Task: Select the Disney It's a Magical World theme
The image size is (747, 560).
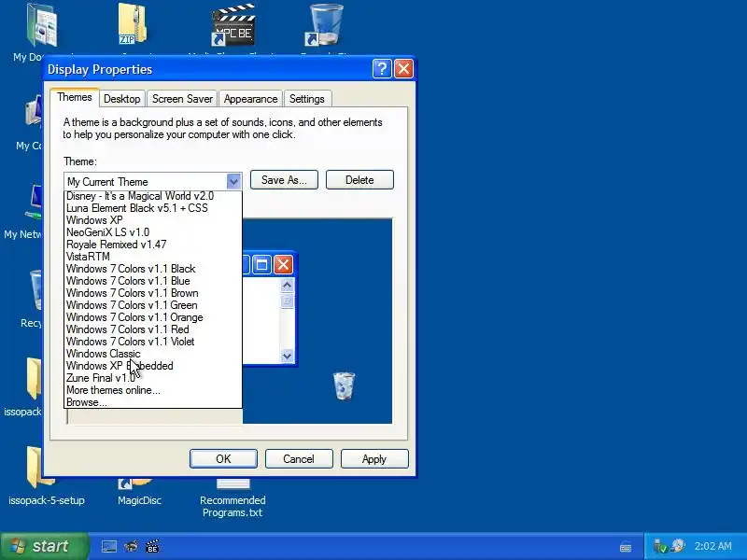Action: [x=152, y=196]
